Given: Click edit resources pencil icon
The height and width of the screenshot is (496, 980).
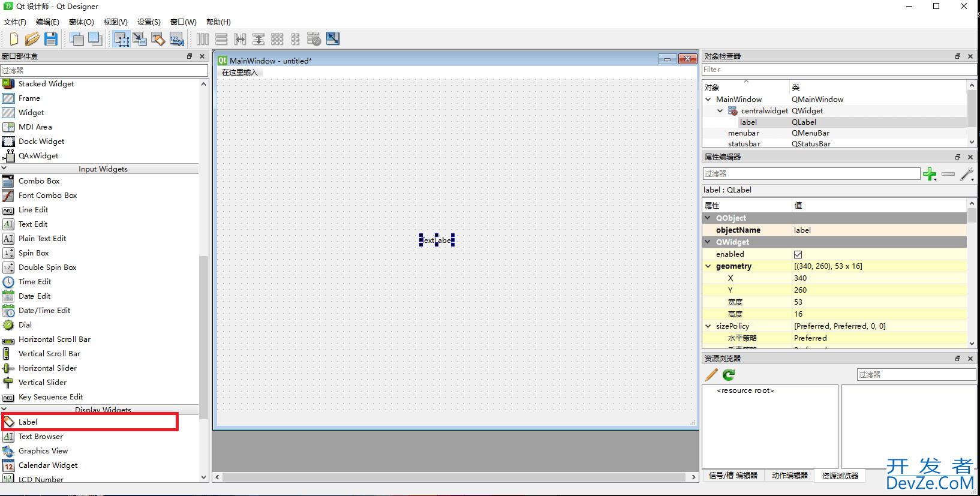Looking at the screenshot, I should (x=711, y=375).
